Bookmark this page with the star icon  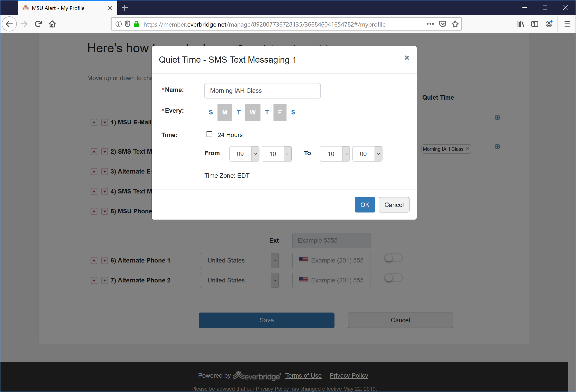[x=455, y=24]
